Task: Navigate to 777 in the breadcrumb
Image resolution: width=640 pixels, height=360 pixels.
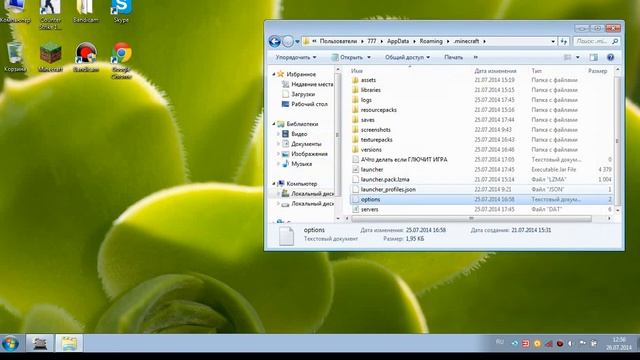Action: [371, 41]
